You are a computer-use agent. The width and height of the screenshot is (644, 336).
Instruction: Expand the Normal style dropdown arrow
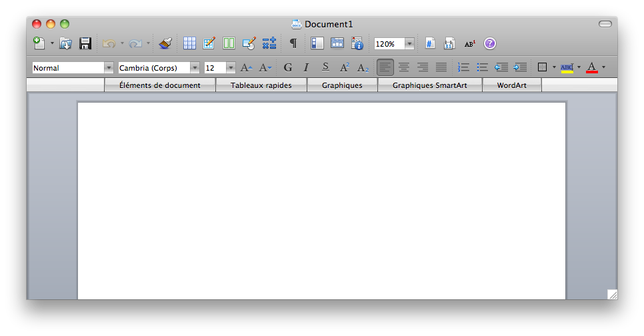pyautogui.click(x=109, y=68)
